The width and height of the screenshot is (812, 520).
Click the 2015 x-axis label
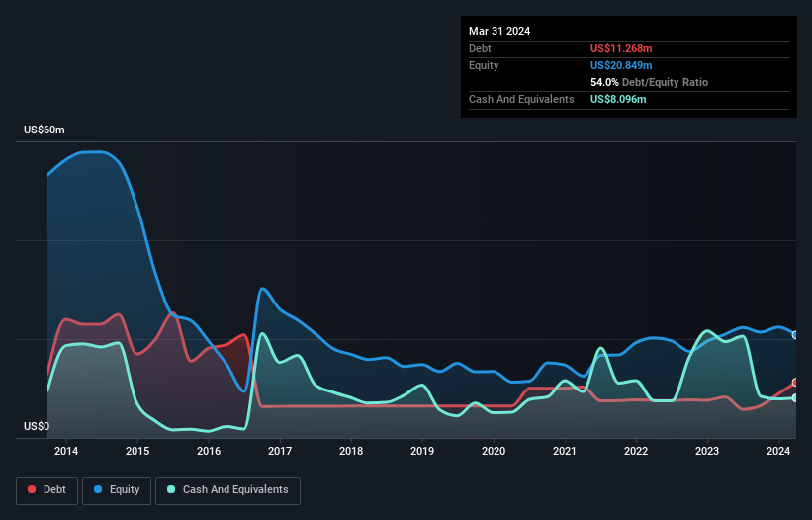pyautogui.click(x=137, y=451)
